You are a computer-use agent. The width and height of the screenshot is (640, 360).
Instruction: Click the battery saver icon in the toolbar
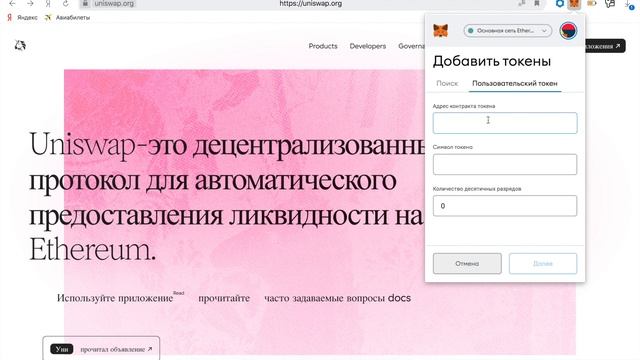[591, 3]
